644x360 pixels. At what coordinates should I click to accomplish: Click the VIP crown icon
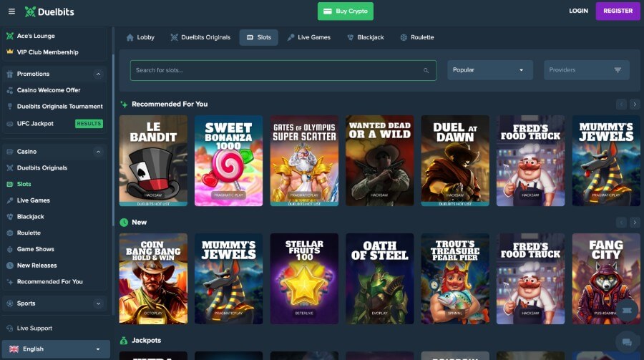coord(10,52)
